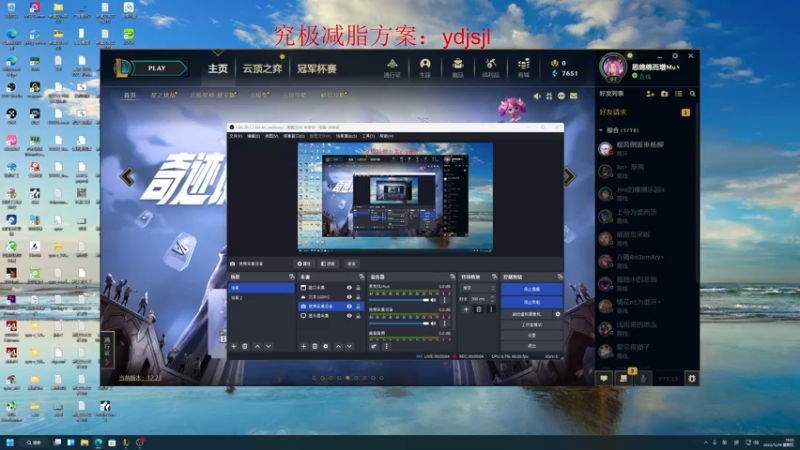800x450 pixels.
Task: Mute the League client sound icon
Action: pyautogui.click(x=537, y=95)
